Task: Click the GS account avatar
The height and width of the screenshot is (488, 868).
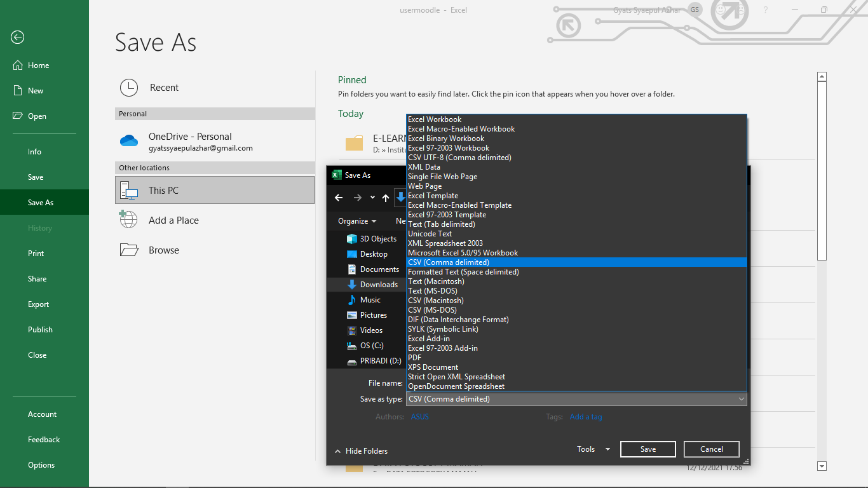Action: pos(695,10)
